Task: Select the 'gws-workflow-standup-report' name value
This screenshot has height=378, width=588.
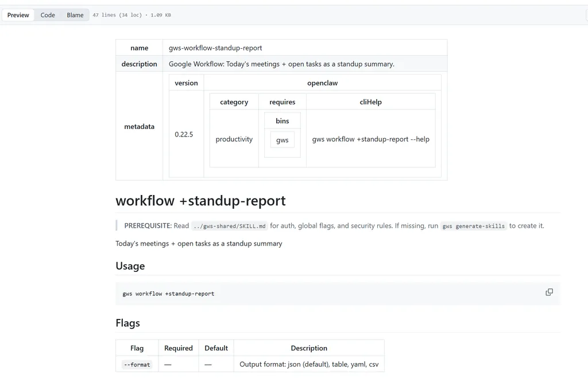Action: point(215,48)
